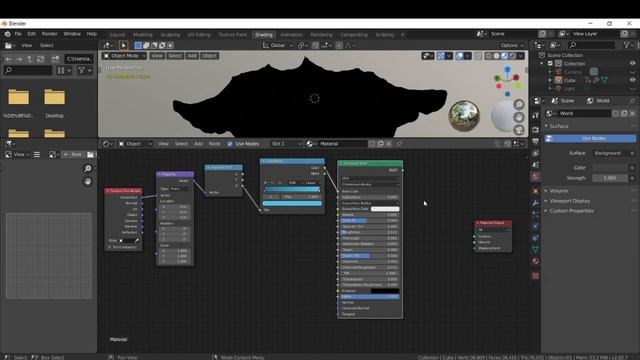This screenshot has height=360, width=640.
Task: Open the Render properties tab
Action: 536,130
